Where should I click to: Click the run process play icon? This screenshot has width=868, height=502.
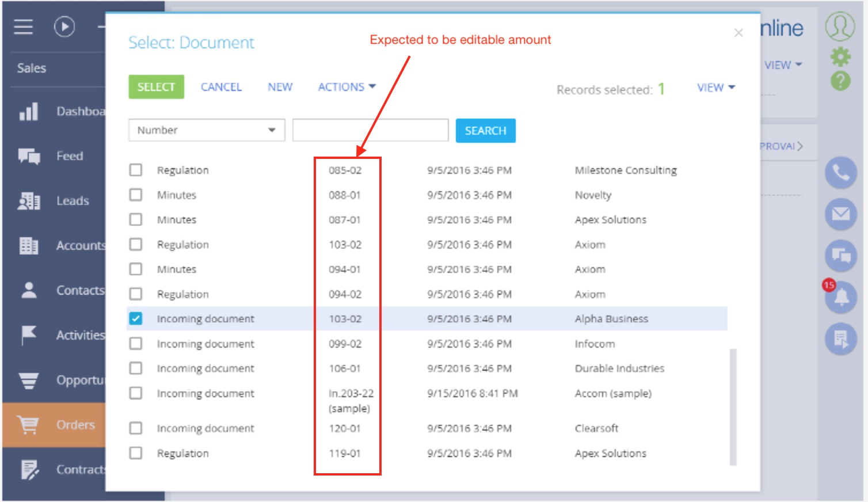tap(64, 26)
